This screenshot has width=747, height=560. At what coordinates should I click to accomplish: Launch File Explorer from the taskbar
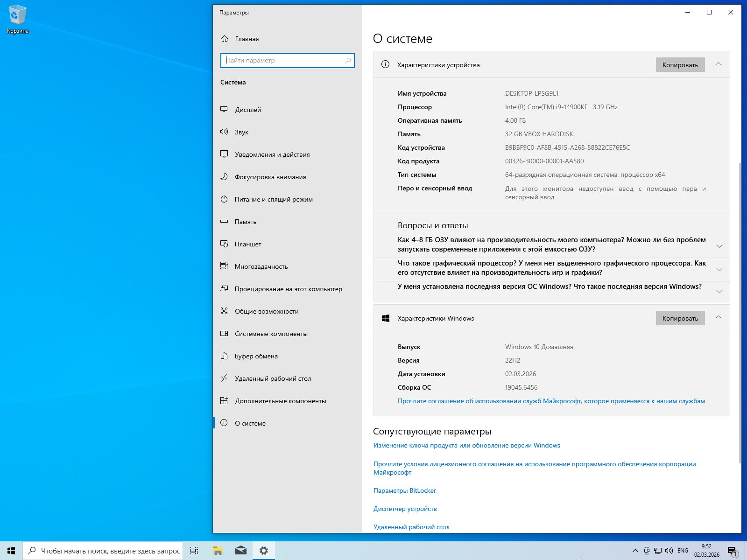pyautogui.click(x=217, y=551)
